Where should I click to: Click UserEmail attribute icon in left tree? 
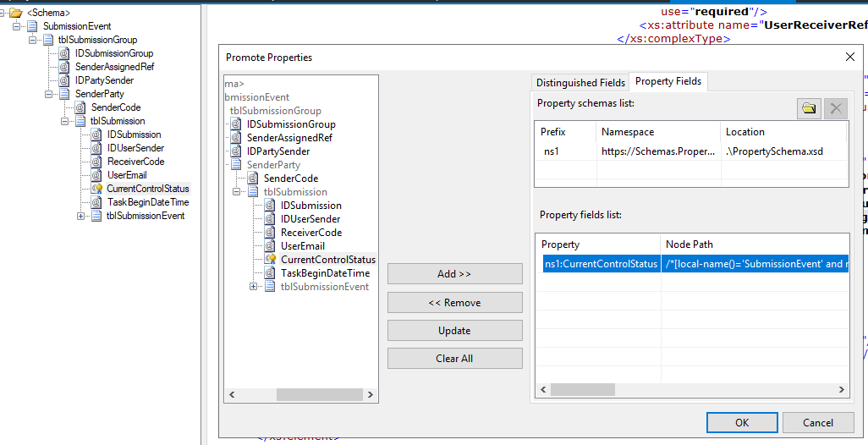(96, 175)
